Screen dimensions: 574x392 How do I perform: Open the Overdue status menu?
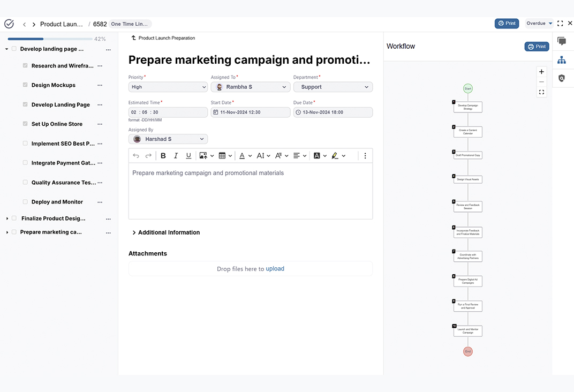click(x=540, y=24)
